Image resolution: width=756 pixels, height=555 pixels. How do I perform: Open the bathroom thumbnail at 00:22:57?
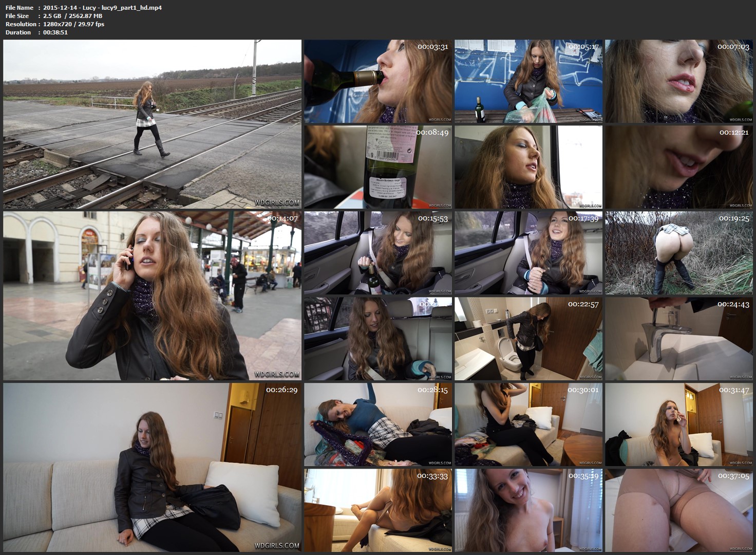[528, 338]
